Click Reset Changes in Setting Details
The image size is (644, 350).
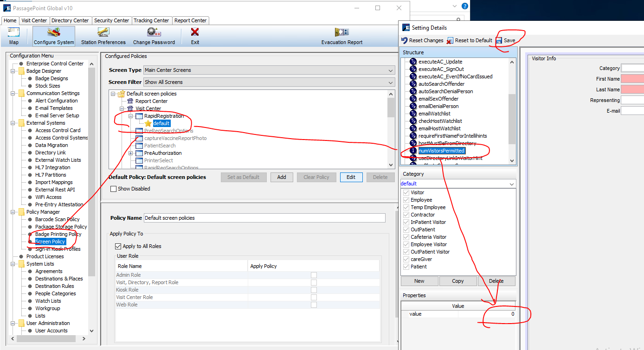click(x=422, y=40)
